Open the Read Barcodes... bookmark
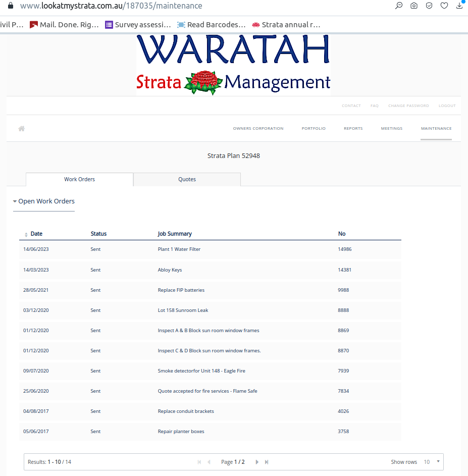The image size is (468, 476). coord(212,25)
